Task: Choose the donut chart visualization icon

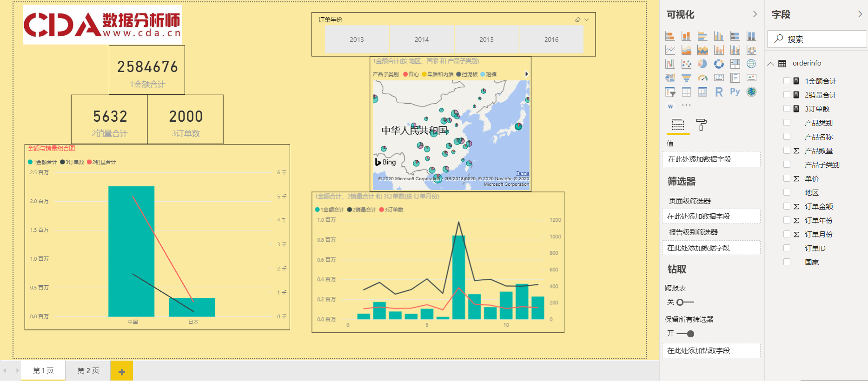Action: [719, 64]
